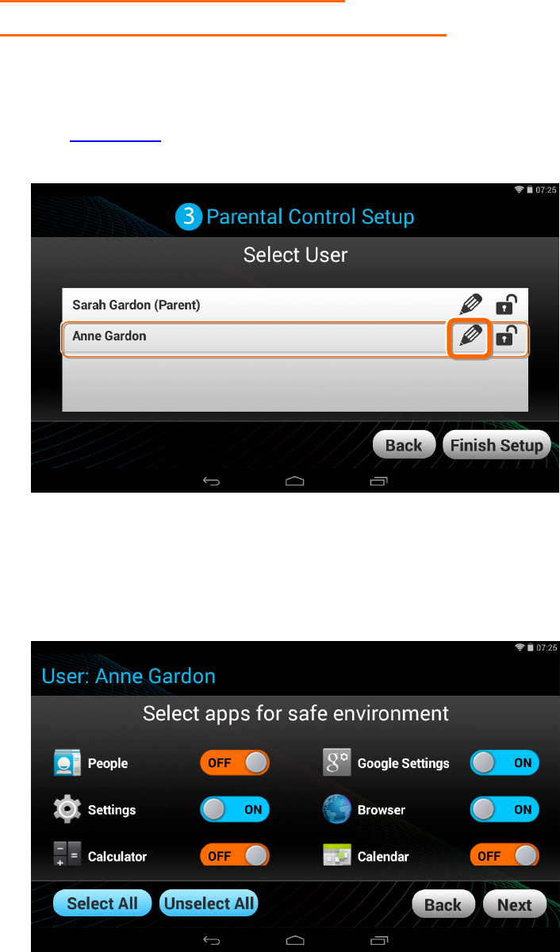Click the Finish Setup button

click(496, 445)
